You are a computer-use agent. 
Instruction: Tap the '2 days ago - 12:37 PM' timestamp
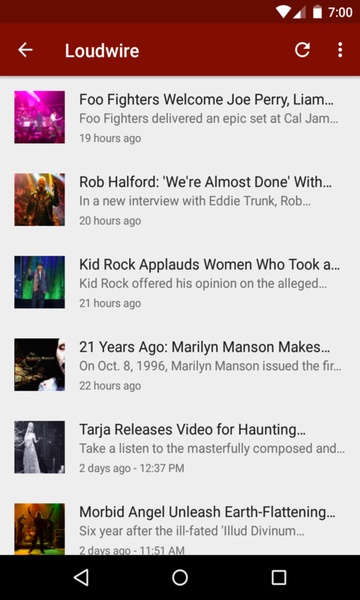tap(132, 468)
